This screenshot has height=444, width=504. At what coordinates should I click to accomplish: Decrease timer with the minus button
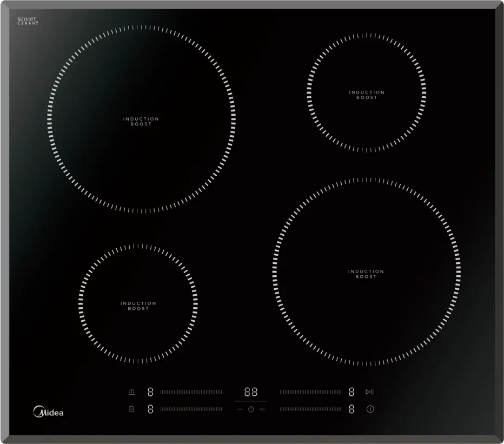pyautogui.click(x=240, y=409)
